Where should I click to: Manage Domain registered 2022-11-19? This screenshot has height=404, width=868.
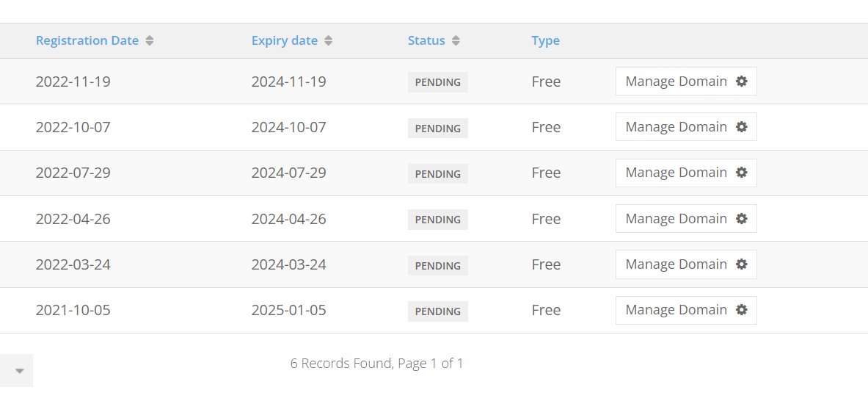(x=686, y=82)
